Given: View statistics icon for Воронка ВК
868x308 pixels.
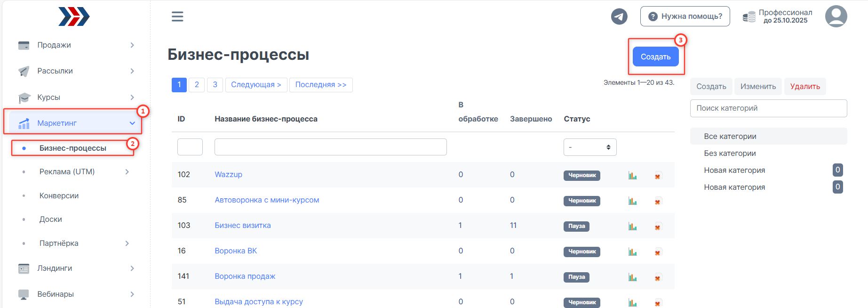Looking at the screenshot, I should (632, 252).
